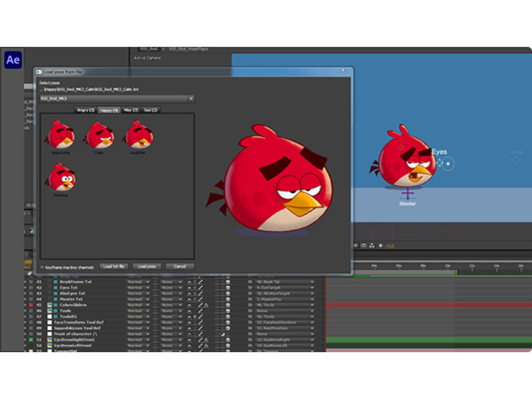The height and width of the screenshot is (399, 532).
Task: Click parent pick whip of Tools layer
Action: click(250, 311)
